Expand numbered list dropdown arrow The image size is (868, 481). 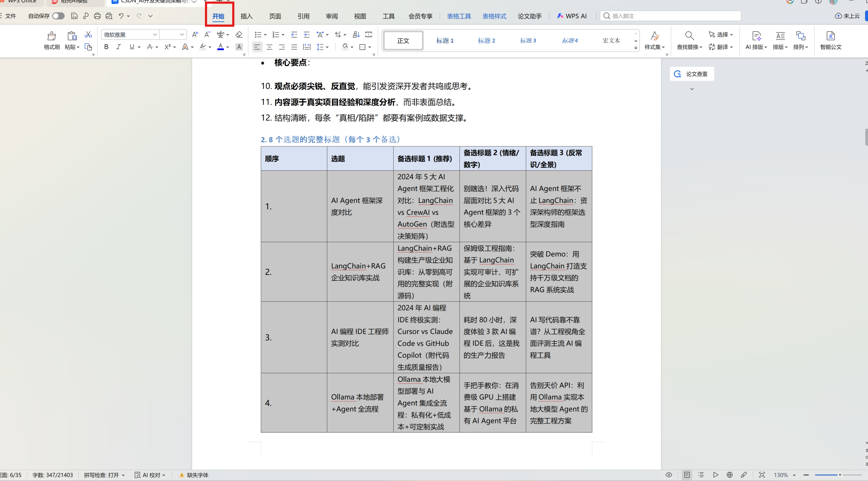point(283,35)
